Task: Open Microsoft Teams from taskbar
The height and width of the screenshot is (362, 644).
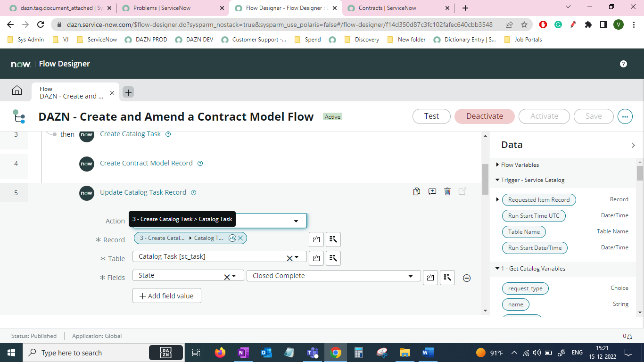Action: tap(312, 353)
